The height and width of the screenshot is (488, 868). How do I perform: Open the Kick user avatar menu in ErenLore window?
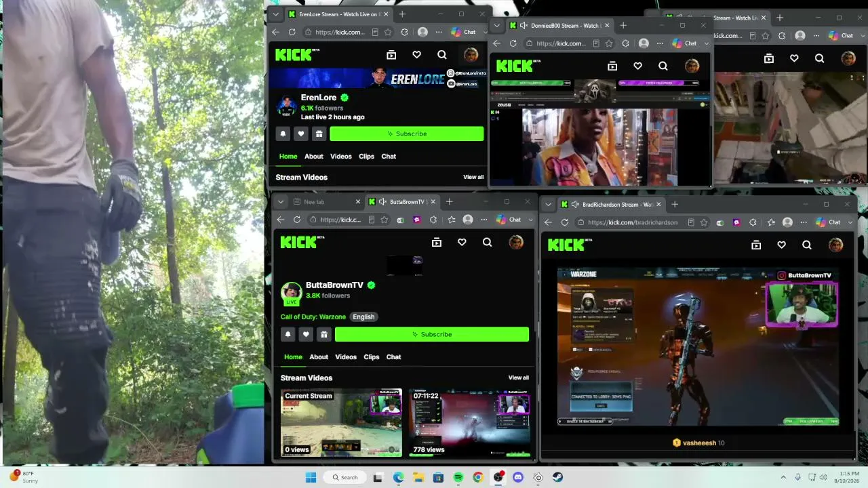471,55
